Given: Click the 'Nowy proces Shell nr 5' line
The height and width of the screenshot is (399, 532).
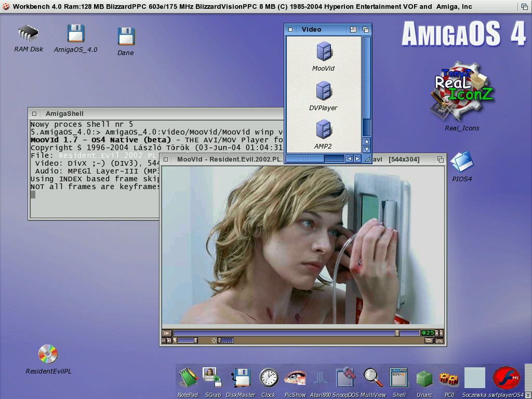Looking at the screenshot, I should (x=82, y=124).
